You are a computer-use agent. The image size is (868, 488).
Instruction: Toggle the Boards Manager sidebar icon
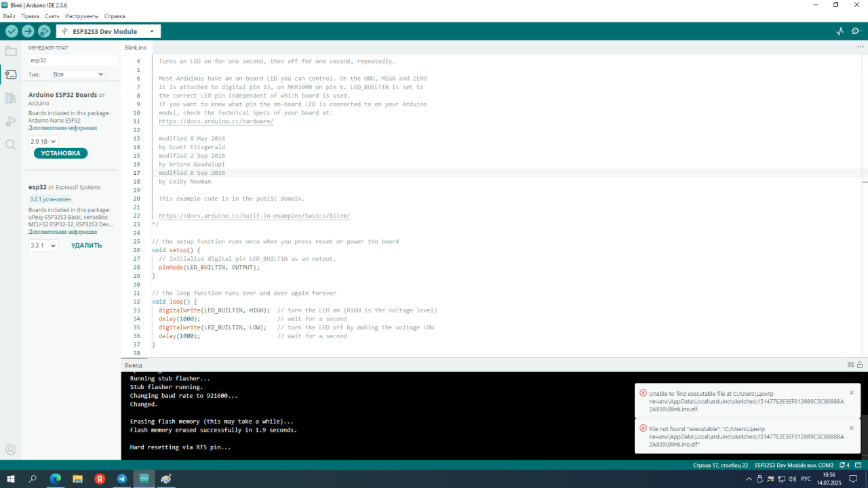(11, 74)
